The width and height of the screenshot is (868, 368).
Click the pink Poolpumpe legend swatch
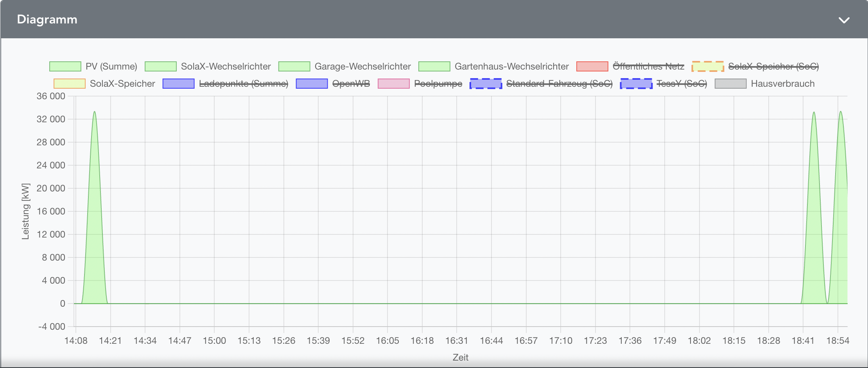tap(393, 84)
